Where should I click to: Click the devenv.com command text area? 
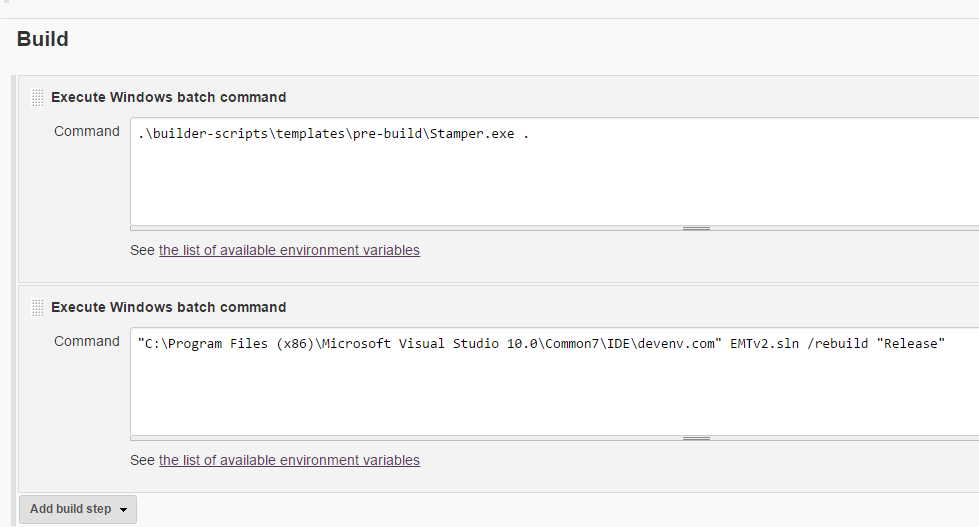click(554, 381)
